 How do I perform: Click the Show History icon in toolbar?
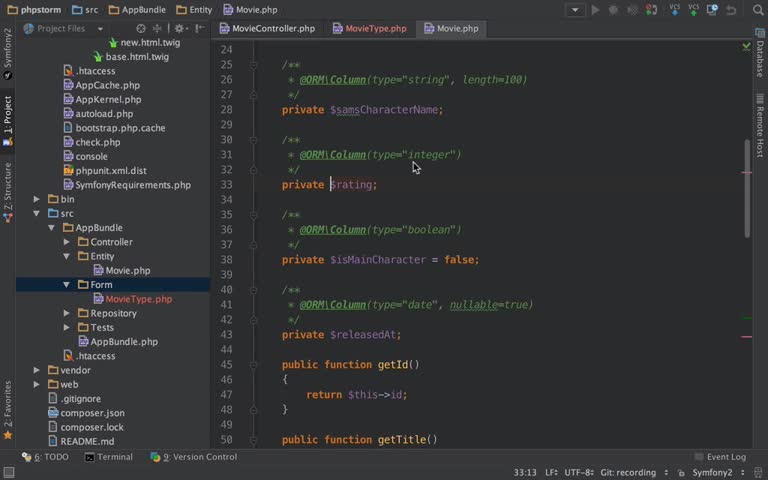712,10
